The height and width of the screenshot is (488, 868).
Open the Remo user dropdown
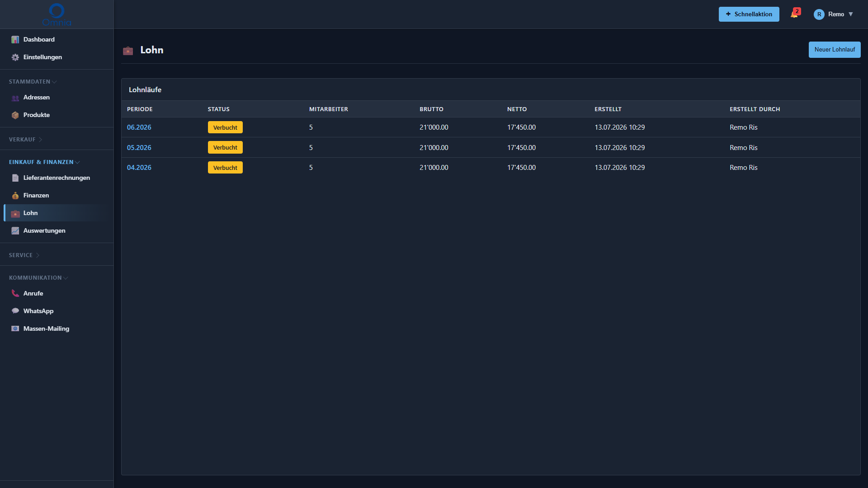[833, 14]
